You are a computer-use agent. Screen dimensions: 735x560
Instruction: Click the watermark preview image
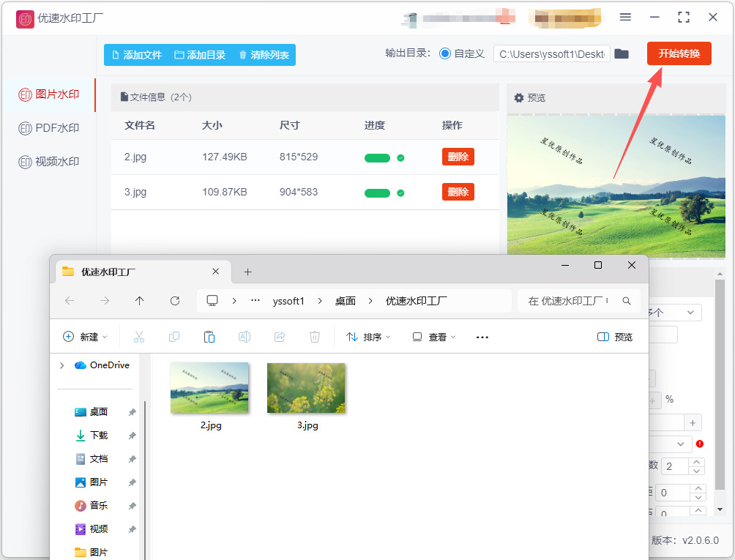(616, 185)
